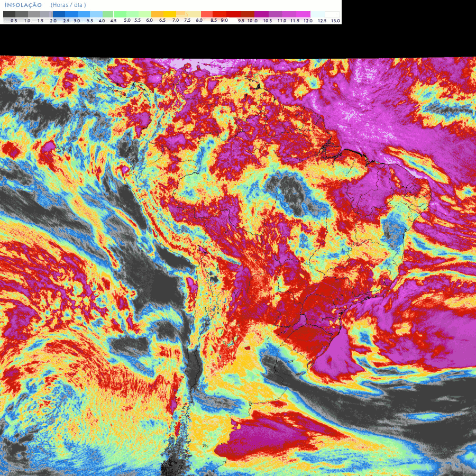Click the '8.0' legend value
The image size is (476, 476).
pos(199,20)
